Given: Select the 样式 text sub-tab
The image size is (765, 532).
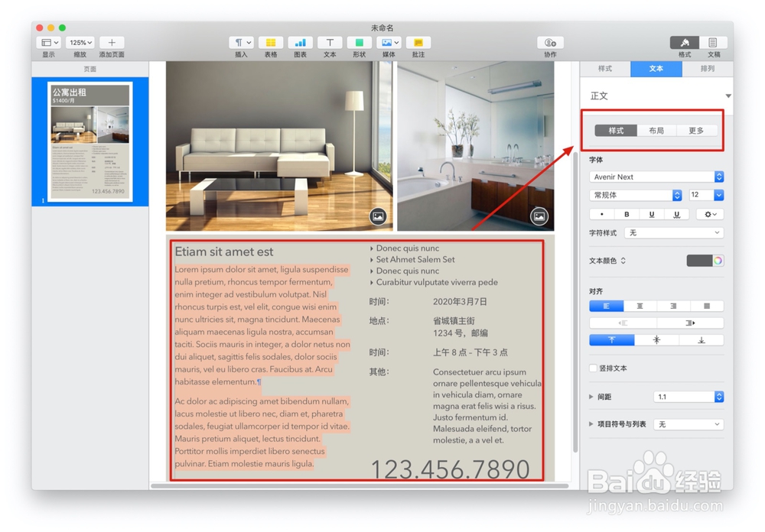Looking at the screenshot, I should (x=616, y=130).
